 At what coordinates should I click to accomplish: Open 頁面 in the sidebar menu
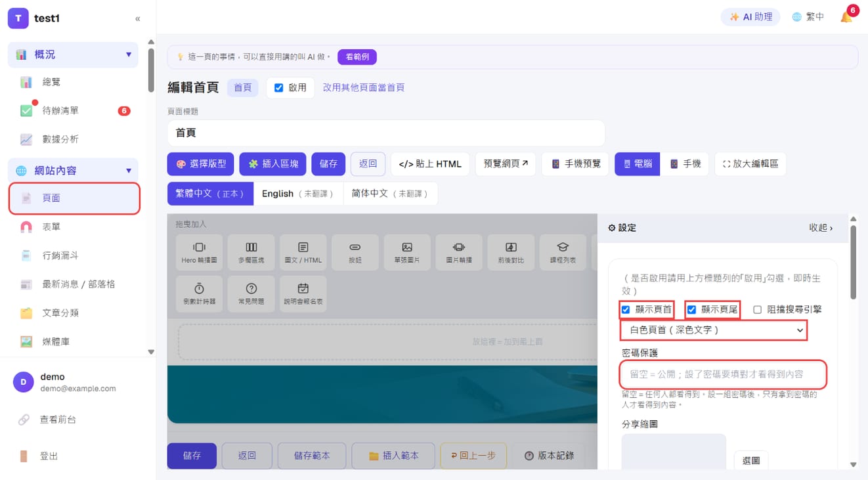(74, 198)
